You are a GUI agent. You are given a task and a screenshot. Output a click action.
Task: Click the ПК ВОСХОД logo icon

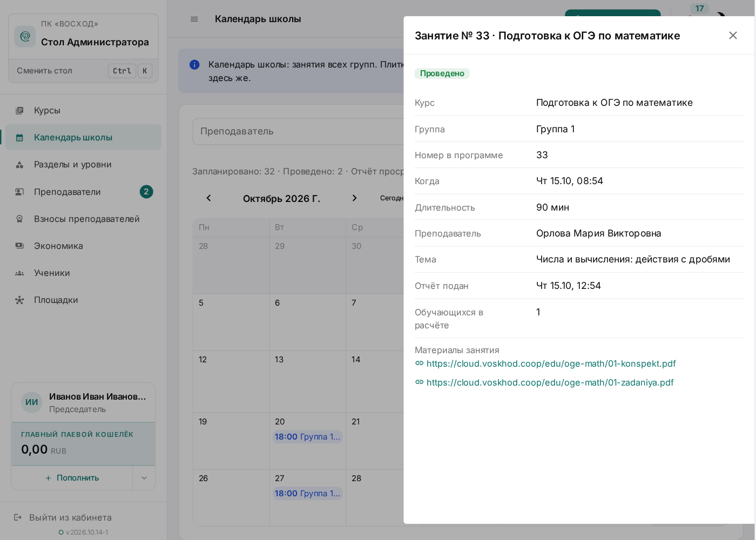tap(25, 36)
